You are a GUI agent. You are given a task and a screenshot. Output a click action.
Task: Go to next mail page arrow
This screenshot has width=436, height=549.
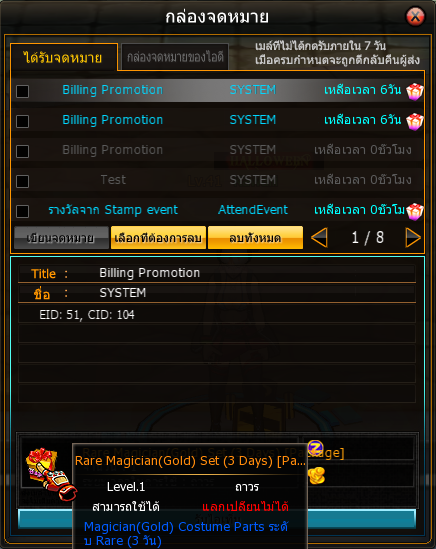[413, 238]
